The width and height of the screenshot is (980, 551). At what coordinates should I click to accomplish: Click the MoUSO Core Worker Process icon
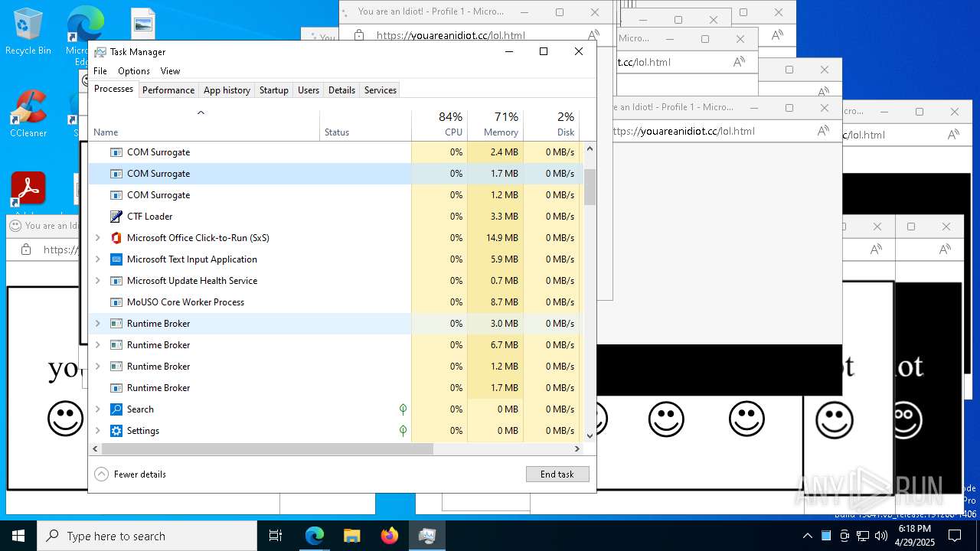point(116,302)
